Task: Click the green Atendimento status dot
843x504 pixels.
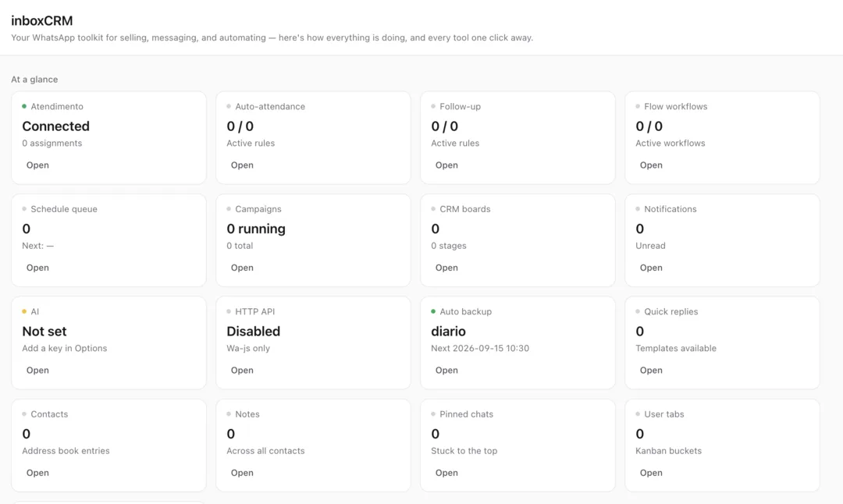Action: pyautogui.click(x=24, y=106)
